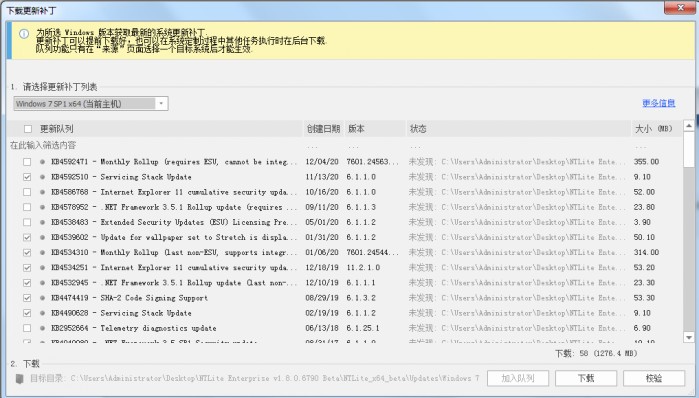Uncheck KB4474419 SHA-2 Code Signing checkbox
This screenshot has width=699, height=398.
(27, 298)
